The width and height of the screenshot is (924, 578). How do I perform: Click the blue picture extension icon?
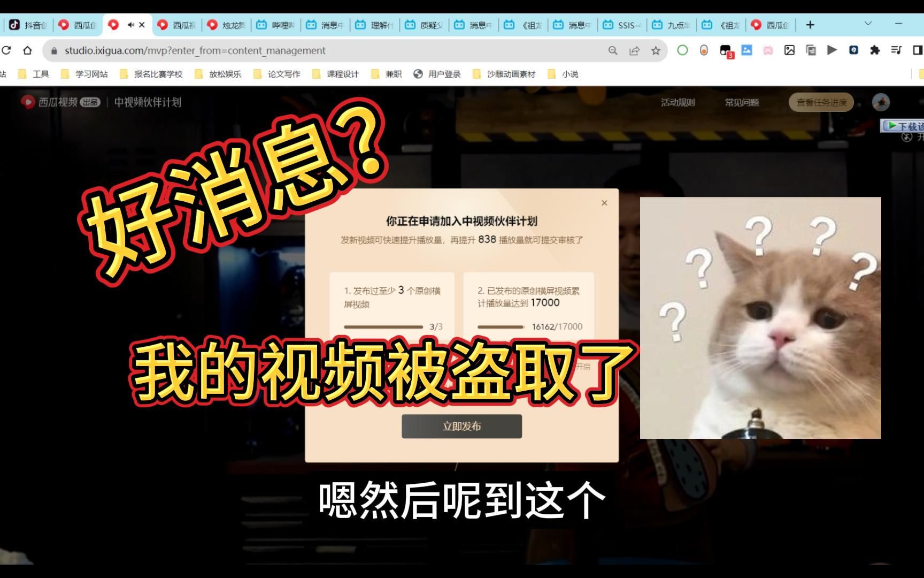click(x=746, y=50)
